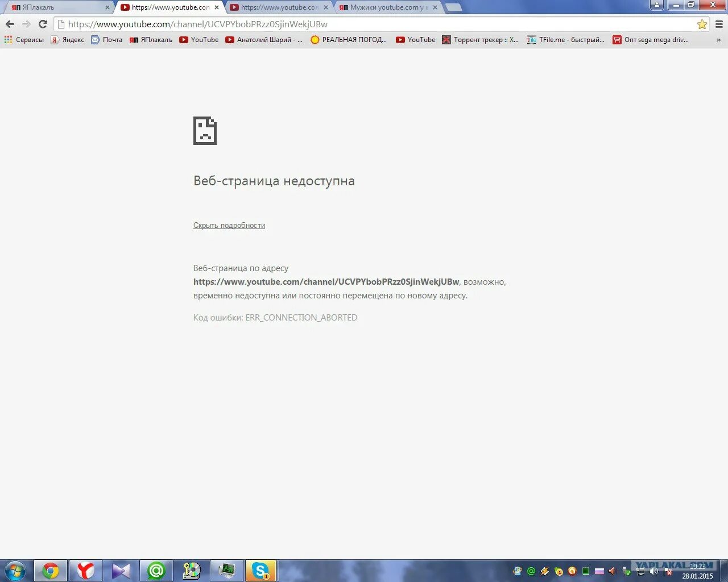Click the Windows tray icon with globe
This screenshot has width=728, height=582.
[x=518, y=571]
